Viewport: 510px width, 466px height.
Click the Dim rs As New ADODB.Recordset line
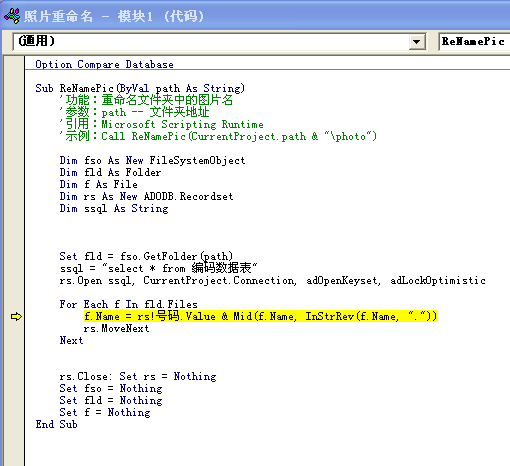pos(146,196)
